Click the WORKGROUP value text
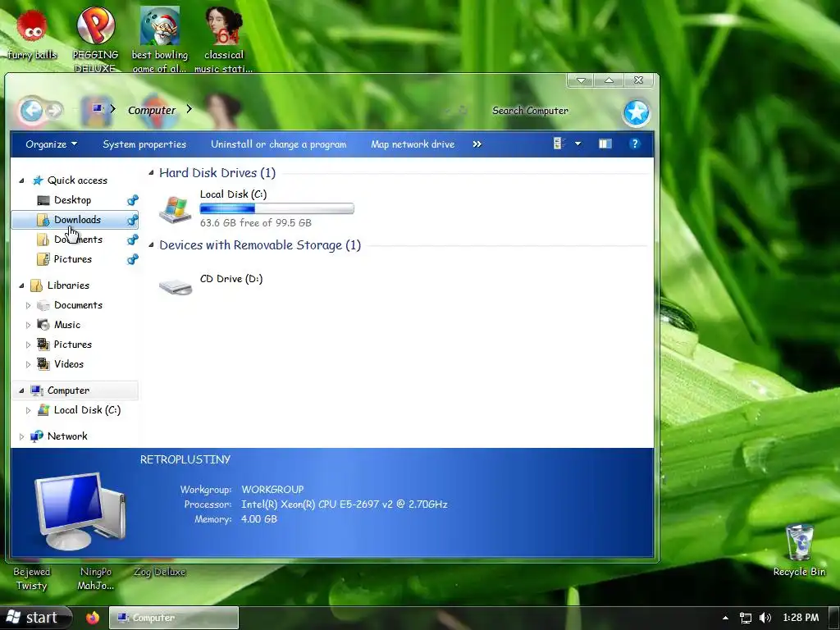The image size is (840, 630). tap(272, 490)
